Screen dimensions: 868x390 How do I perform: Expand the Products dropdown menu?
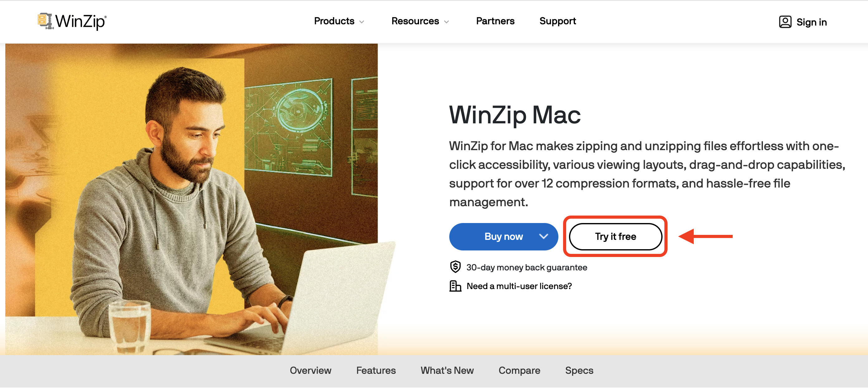click(338, 21)
